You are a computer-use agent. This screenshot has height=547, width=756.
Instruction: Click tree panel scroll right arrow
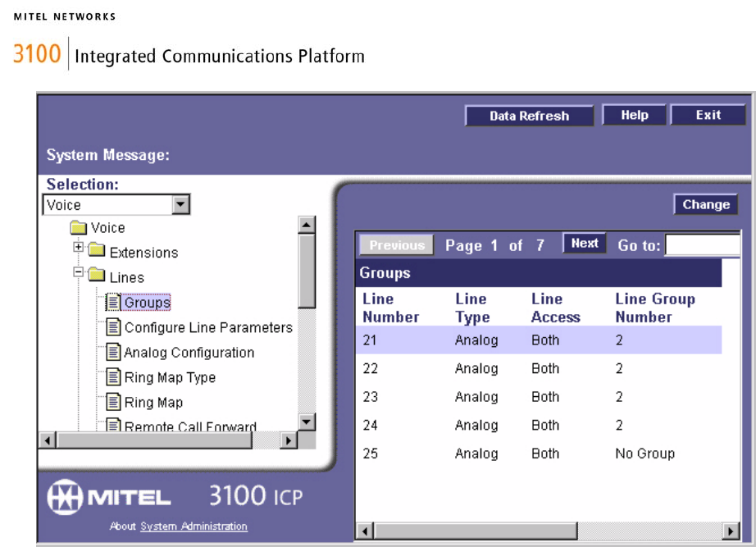click(289, 440)
